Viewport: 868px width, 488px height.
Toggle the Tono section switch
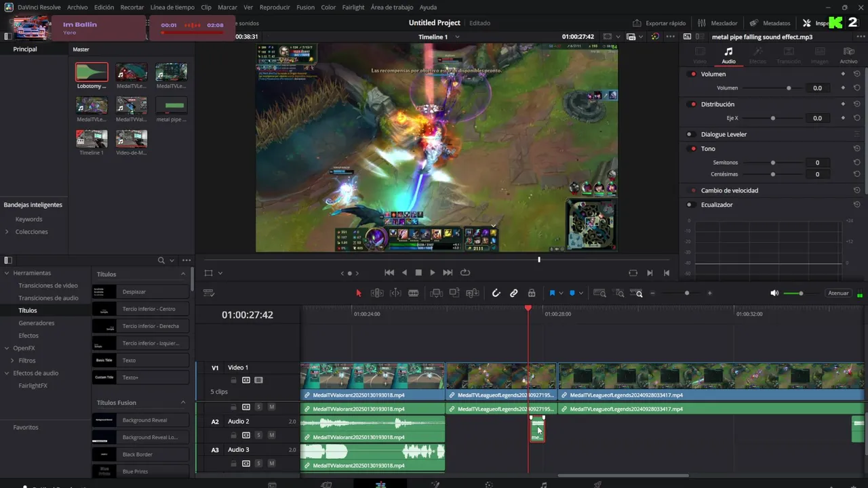(692, 148)
